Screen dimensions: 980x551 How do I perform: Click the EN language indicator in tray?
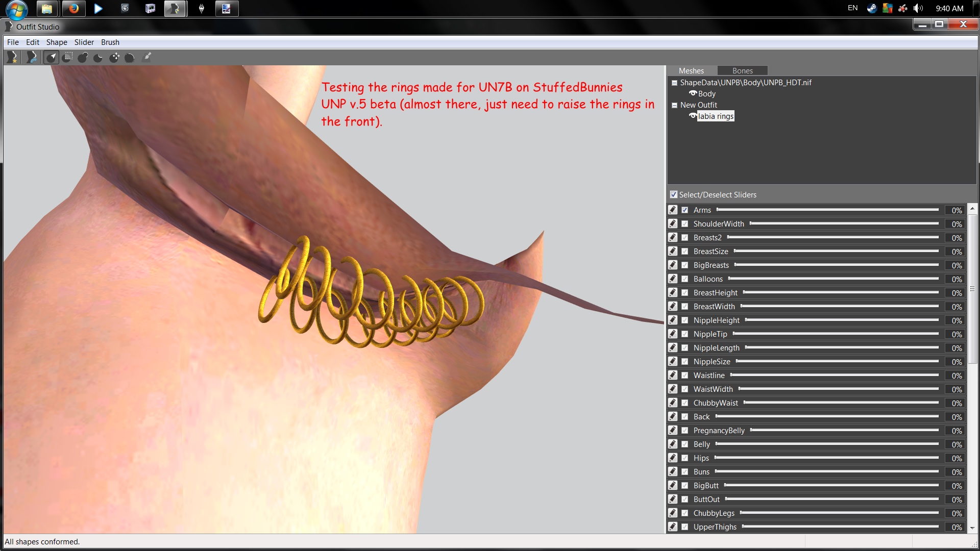pos(852,8)
